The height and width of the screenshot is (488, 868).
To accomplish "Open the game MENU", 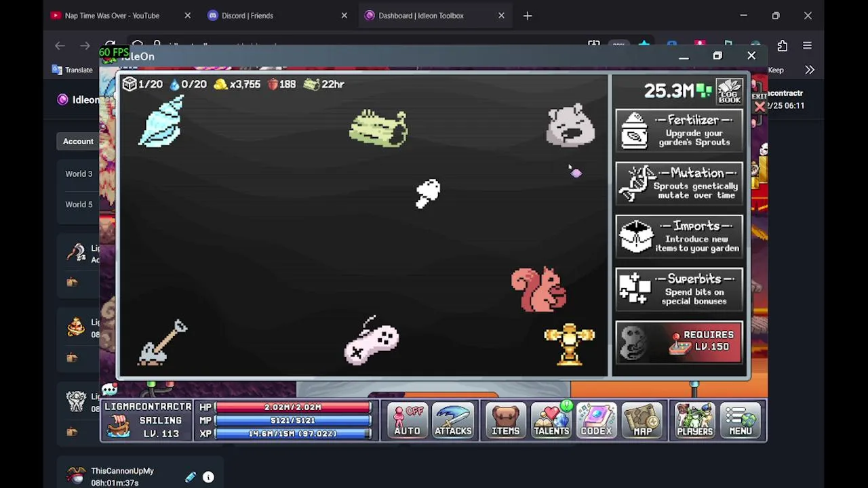I will (x=740, y=420).
